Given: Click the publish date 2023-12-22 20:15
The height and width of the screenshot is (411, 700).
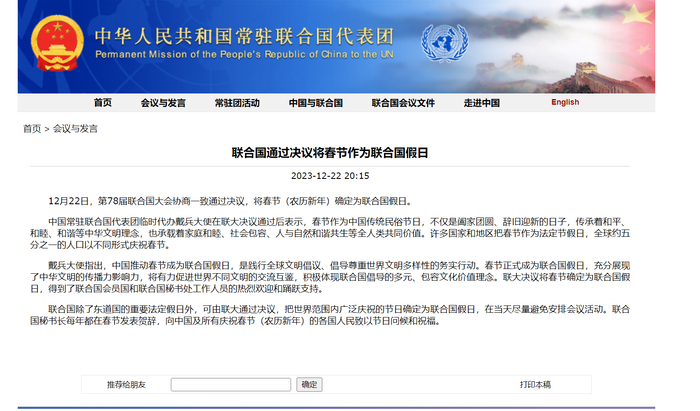Looking at the screenshot, I should (330, 176).
